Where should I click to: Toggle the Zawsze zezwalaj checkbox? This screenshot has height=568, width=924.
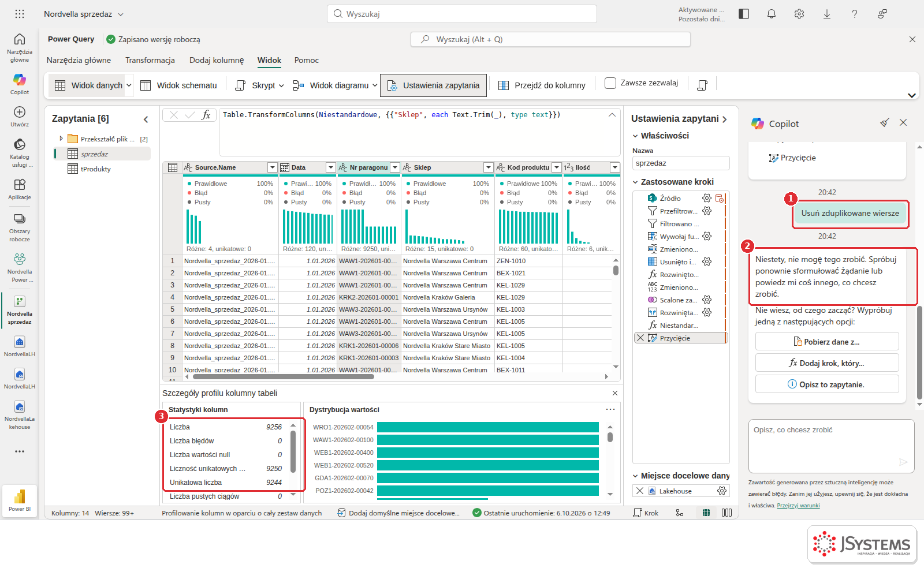tap(610, 83)
